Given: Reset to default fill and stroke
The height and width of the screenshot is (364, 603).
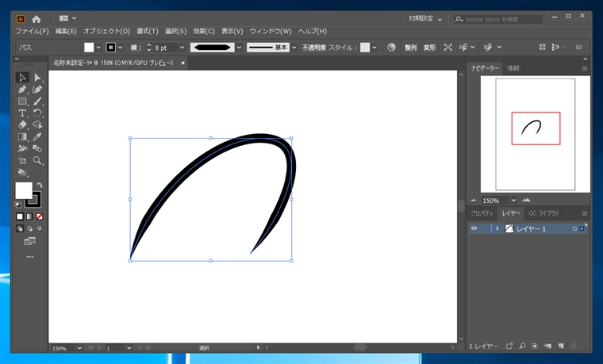Looking at the screenshot, I should (17, 205).
